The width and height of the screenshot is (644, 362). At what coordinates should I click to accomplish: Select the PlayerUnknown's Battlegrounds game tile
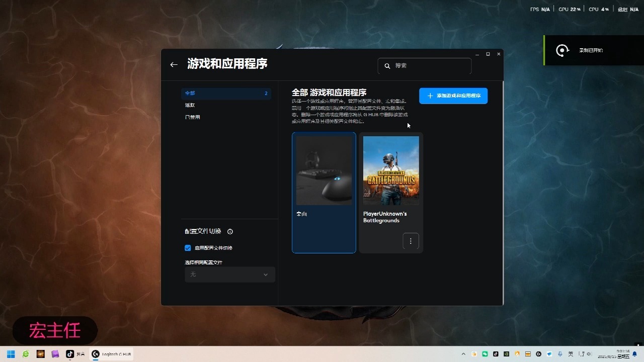[391, 171]
